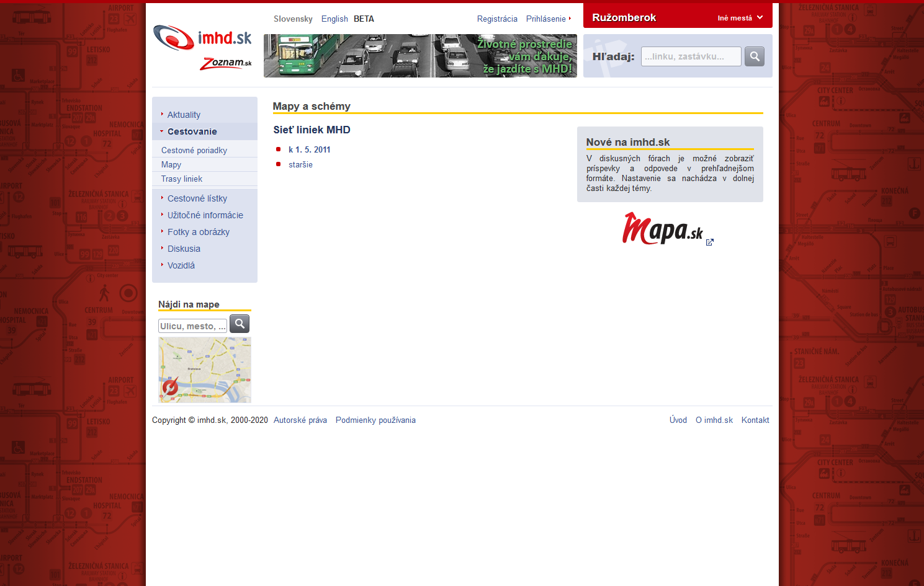Expand the Cestovné lístky section

pos(197,198)
